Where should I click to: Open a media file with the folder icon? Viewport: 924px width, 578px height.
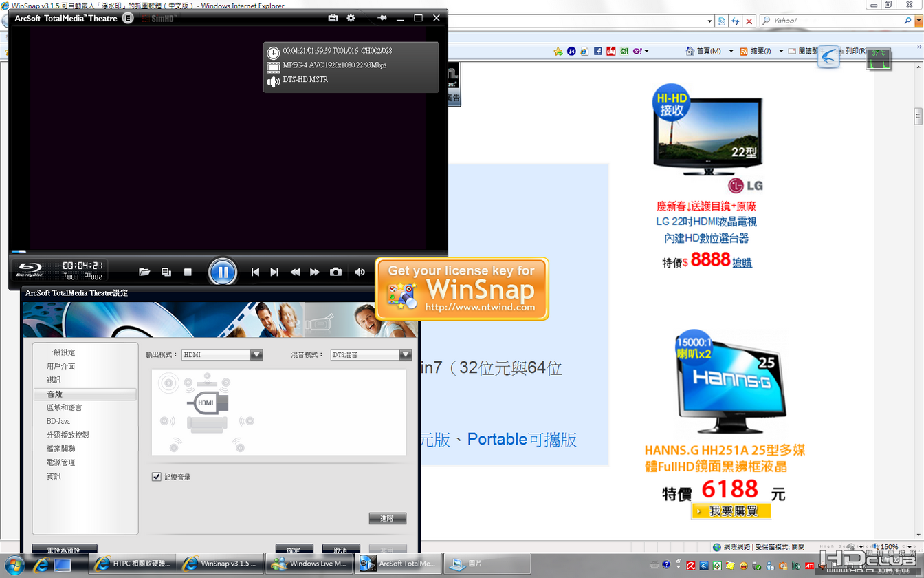(x=144, y=272)
